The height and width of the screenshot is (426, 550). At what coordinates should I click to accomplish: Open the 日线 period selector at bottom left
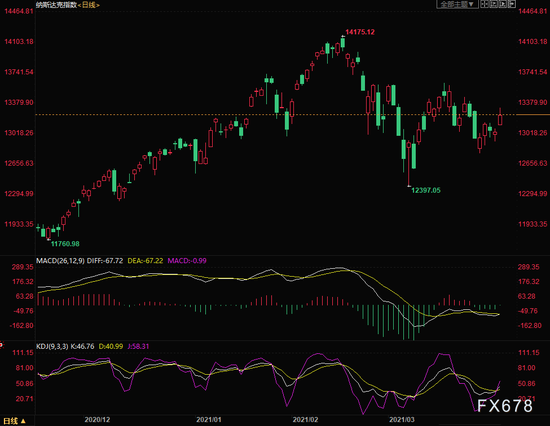14,420
